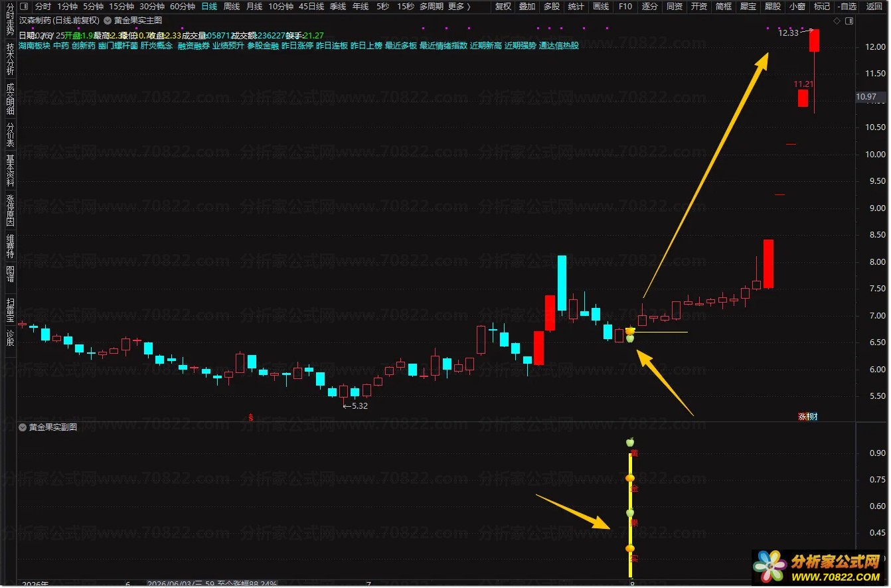Open the 年线 yearly tab

coord(361,7)
